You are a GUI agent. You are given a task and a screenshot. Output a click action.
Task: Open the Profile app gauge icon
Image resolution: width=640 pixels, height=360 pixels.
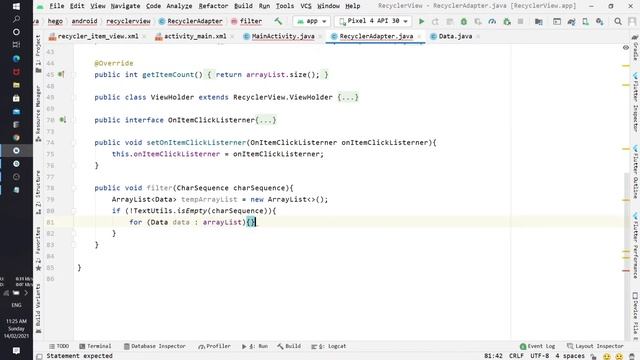pos(492,21)
